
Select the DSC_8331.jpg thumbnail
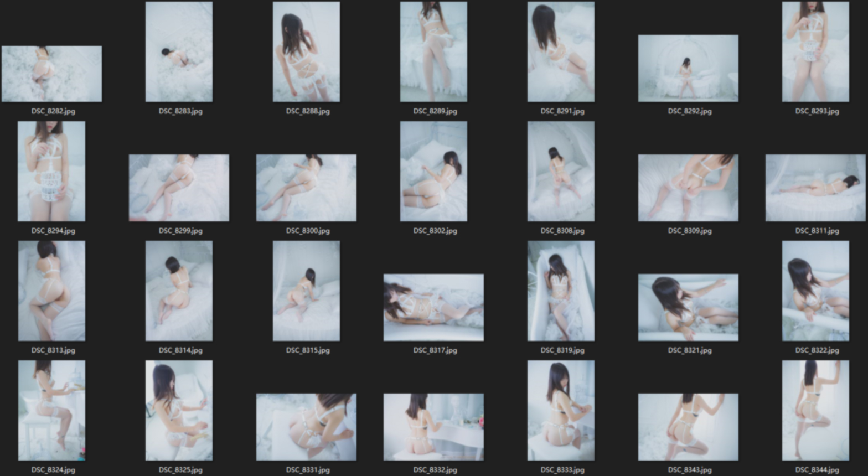pos(306,427)
